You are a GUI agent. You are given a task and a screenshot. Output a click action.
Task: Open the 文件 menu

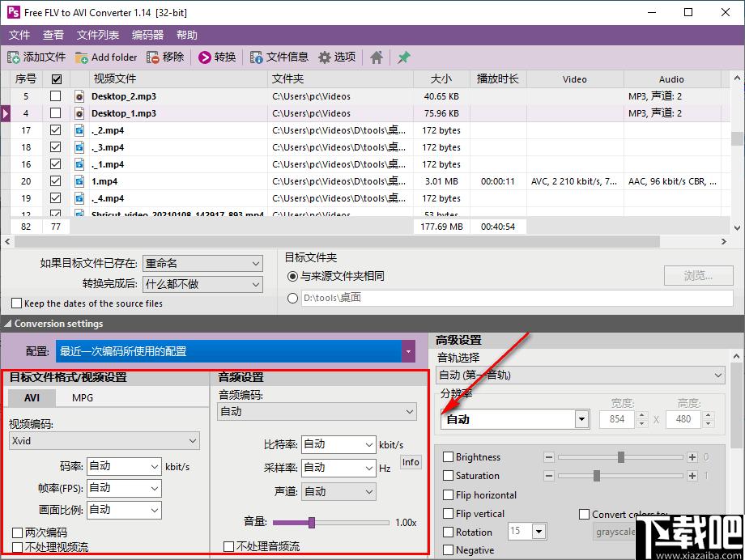click(x=19, y=35)
